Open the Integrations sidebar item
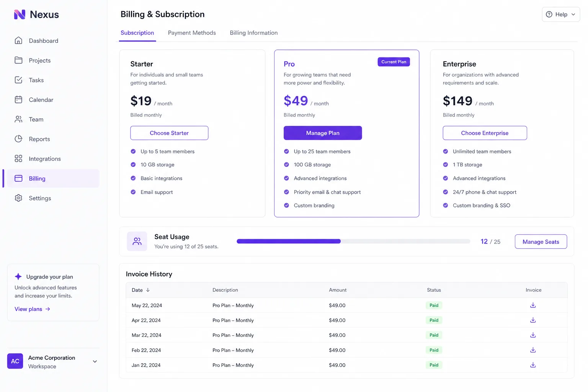 click(x=53, y=158)
